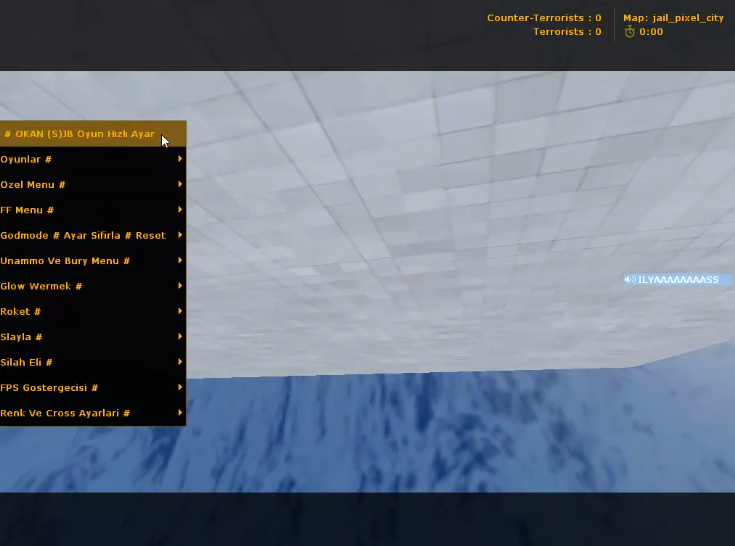The height and width of the screenshot is (546, 735).
Task: Open Renk Ve Cross Ayarlari #
Action: coord(93,413)
